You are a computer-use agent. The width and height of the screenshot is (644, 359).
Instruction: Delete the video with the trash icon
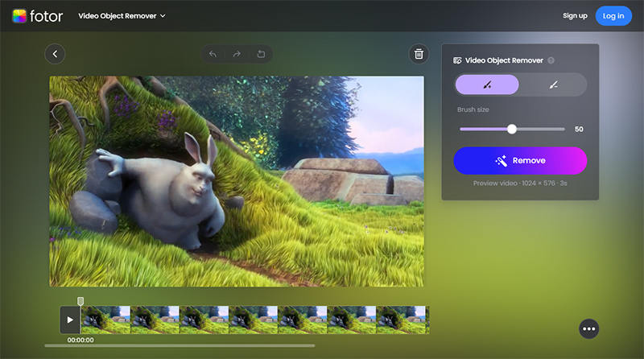(419, 54)
